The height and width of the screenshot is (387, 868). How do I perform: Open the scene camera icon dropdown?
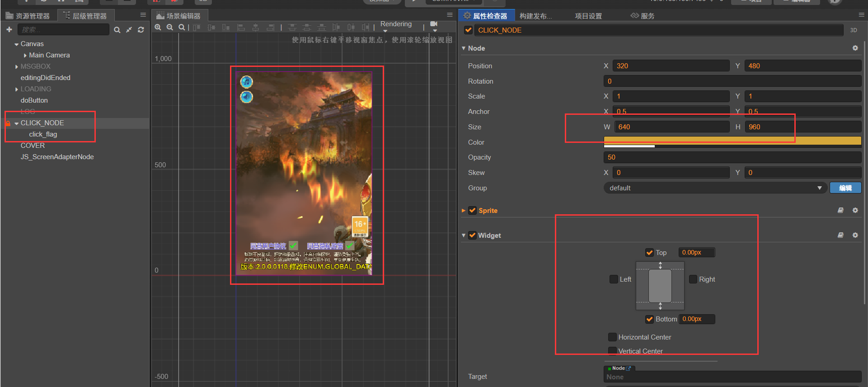(x=434, y=26)
